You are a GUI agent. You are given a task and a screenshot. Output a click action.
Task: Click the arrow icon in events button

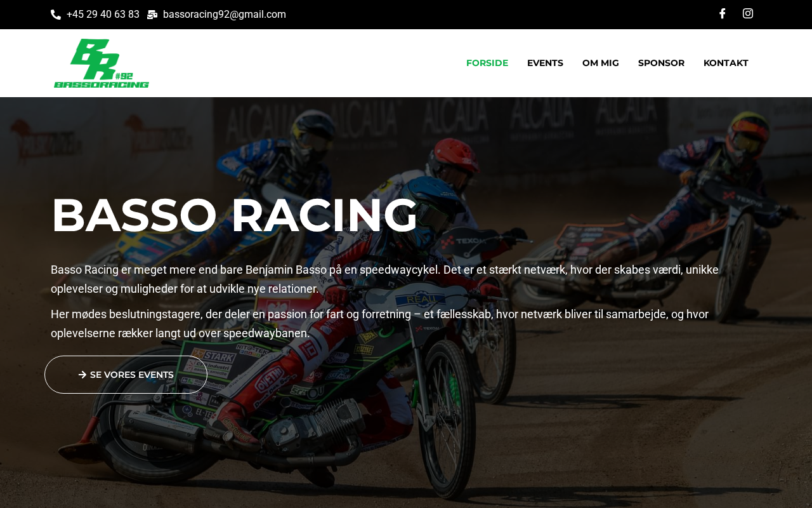[x=82, y=375]
